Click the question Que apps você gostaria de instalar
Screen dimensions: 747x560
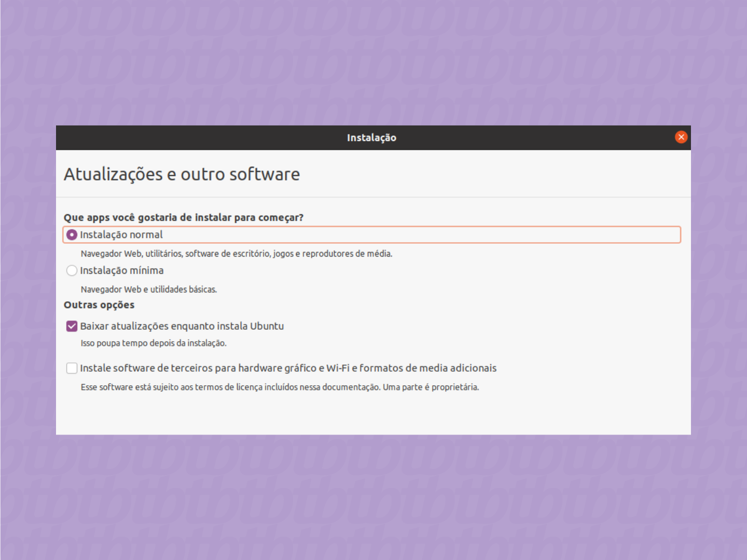coord(184,217)
